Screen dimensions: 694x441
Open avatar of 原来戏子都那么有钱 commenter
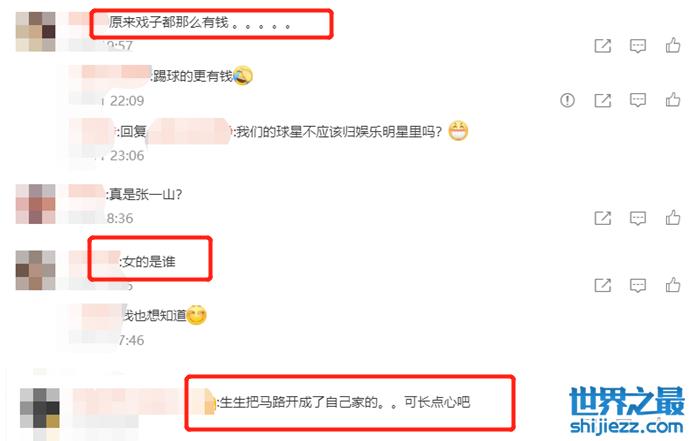[35, 31]
